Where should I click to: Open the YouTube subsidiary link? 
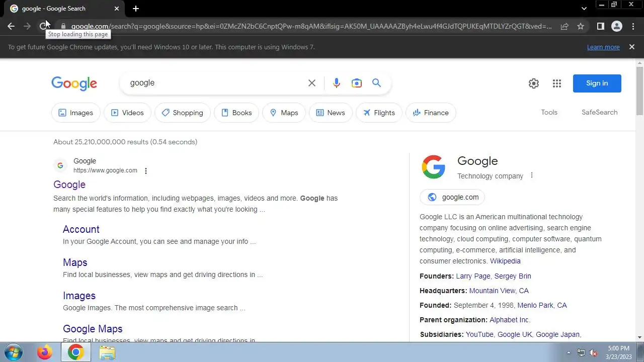point(479,334)
